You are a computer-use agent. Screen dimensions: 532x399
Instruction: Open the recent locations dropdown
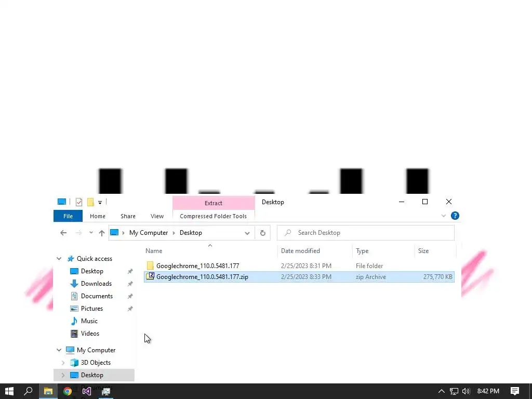coord(91,233)
